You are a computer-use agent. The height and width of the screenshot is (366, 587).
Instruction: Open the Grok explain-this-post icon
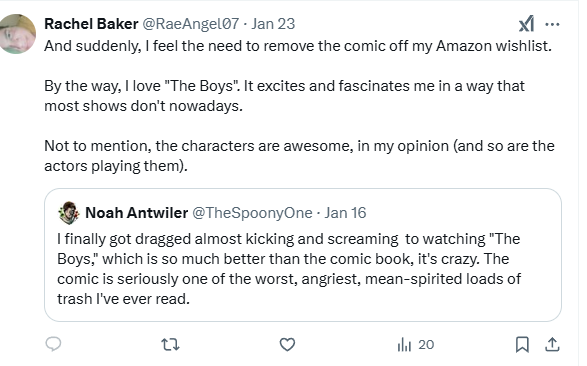click(526, 24)
